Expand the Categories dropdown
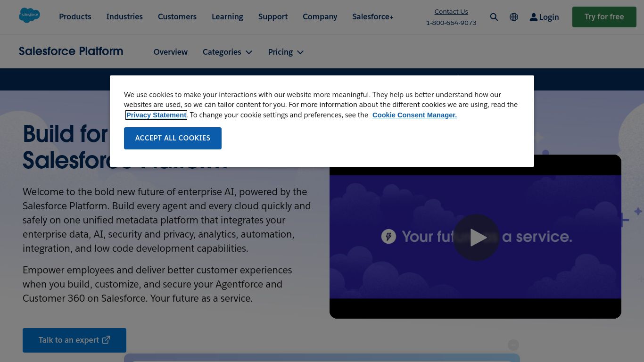 (227, 52)
